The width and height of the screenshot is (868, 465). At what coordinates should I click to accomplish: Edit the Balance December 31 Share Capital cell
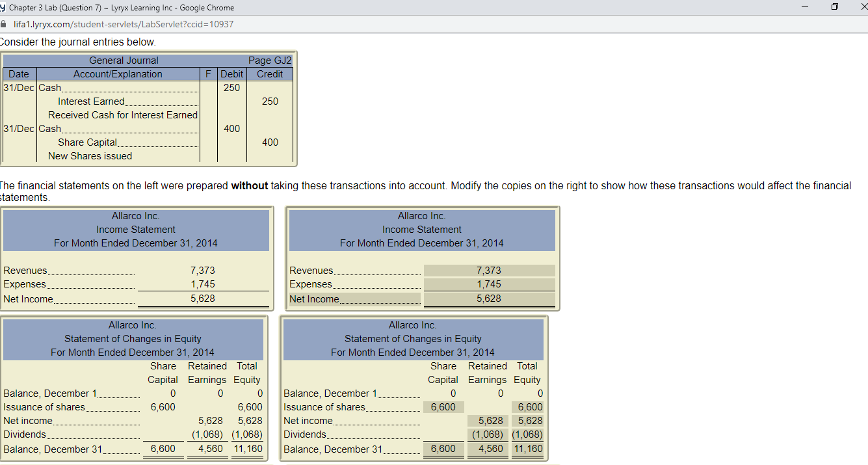click(x=443, y=449)
